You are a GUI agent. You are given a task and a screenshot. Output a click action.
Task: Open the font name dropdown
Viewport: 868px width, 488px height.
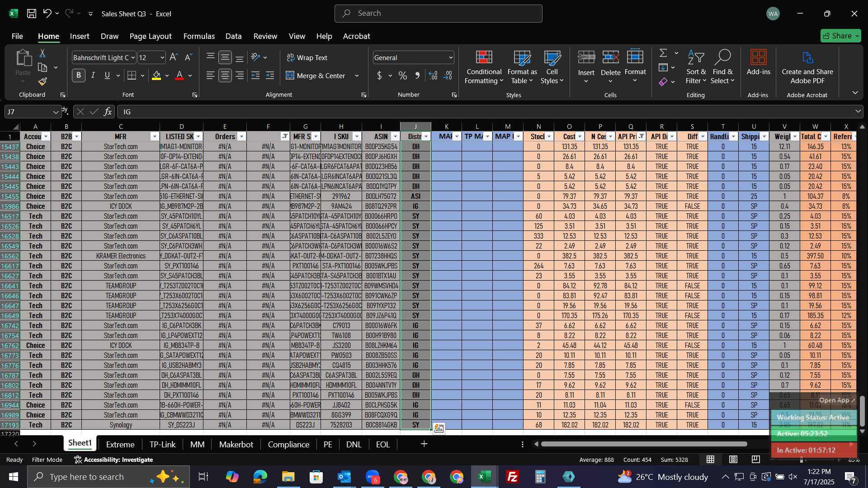[132, 57]
